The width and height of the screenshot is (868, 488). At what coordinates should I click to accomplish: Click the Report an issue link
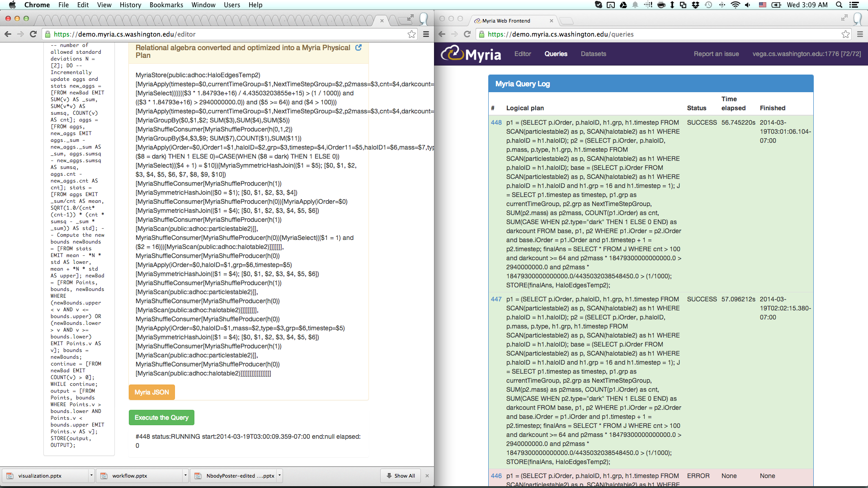point(716,54)
